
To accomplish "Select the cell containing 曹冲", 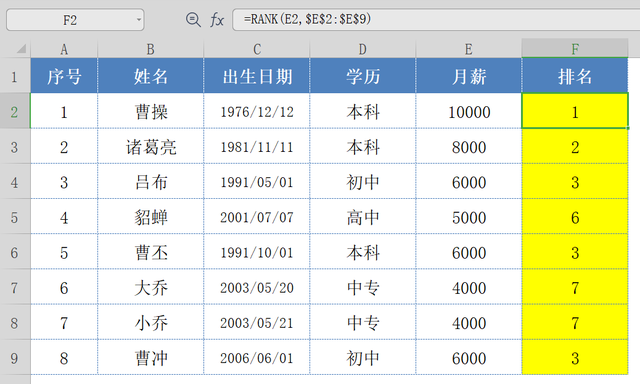I will [151, 357].
